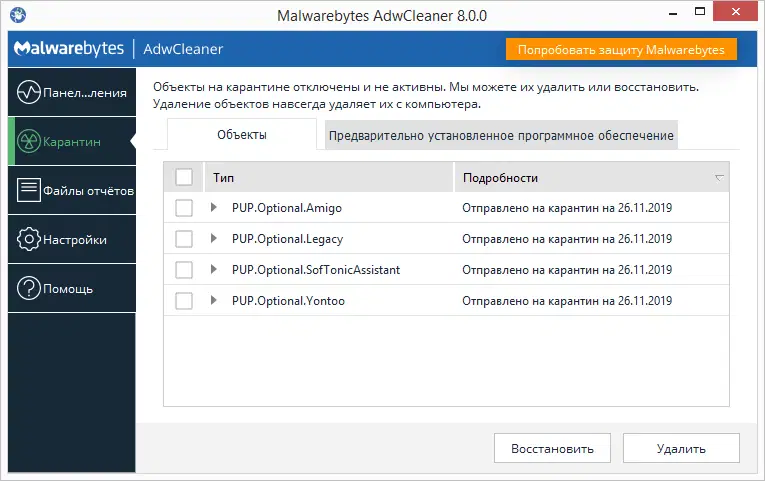Open the preinstalled software tab

(x=501, y=135)
